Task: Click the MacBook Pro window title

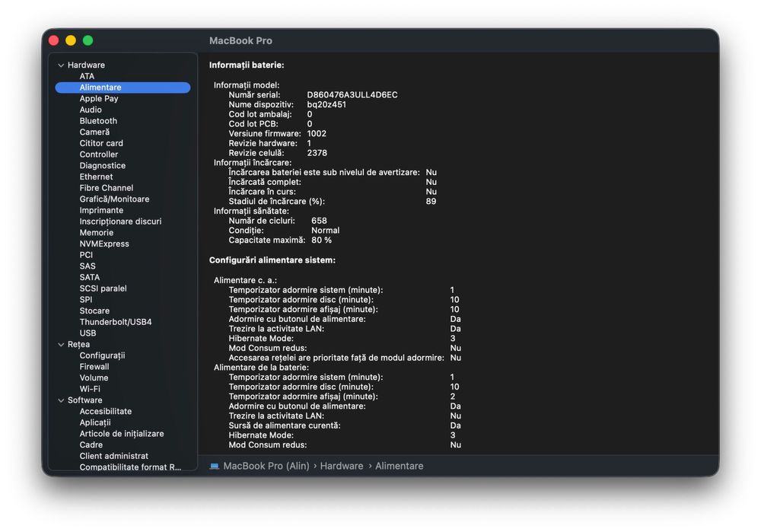Action: [x=240, y=41]
